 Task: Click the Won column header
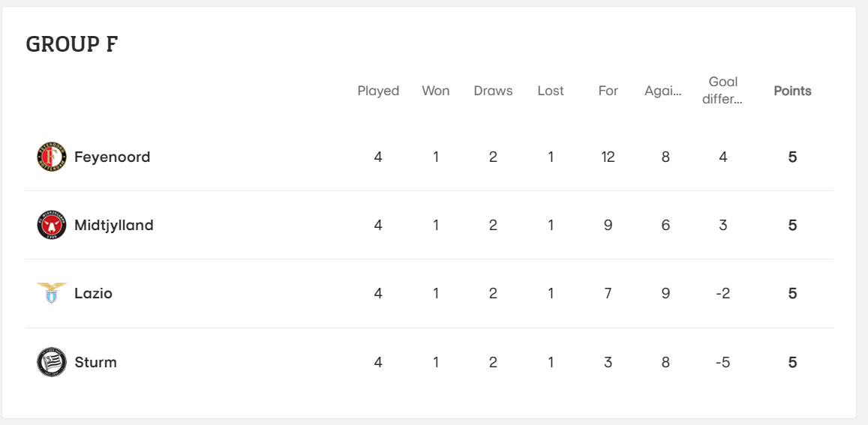[x=436, y=91]
